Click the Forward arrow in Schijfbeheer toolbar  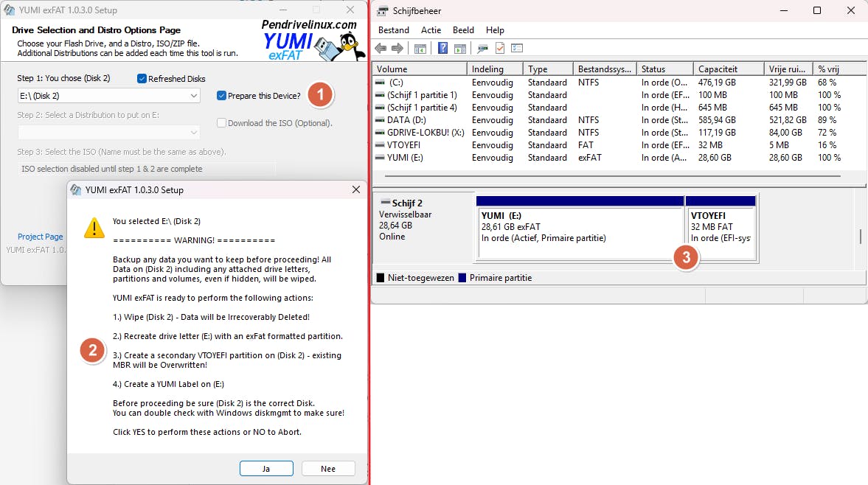point(397,48)
